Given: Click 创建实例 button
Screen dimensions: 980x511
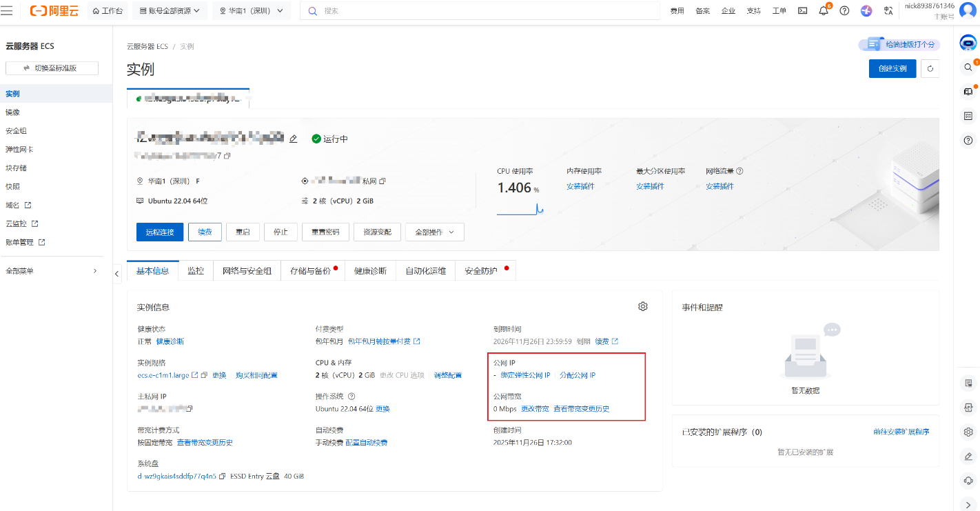Looking at the screenshot, I should (x=892, y=68).
